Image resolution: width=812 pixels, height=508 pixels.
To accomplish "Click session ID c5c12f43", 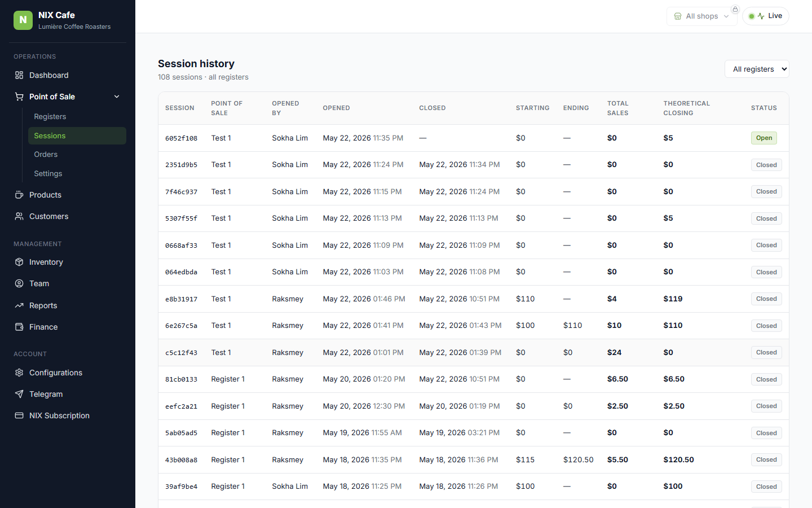I will [x=181, y=353].
